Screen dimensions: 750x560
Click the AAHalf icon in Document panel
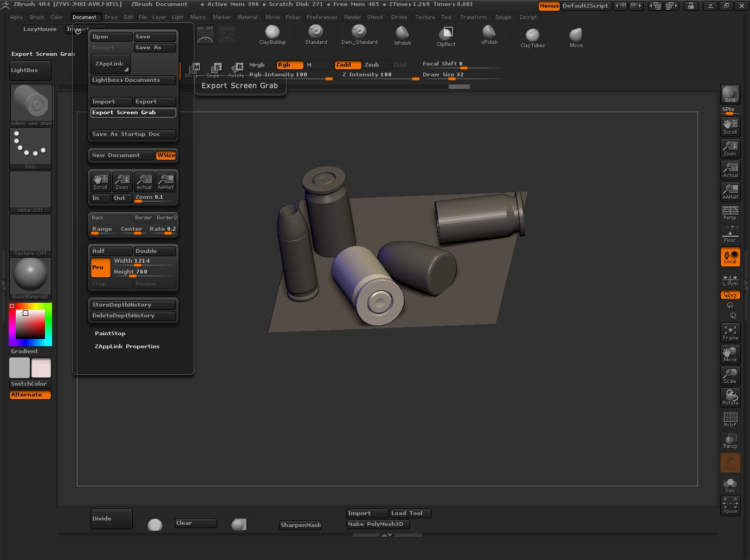[166, 181]
